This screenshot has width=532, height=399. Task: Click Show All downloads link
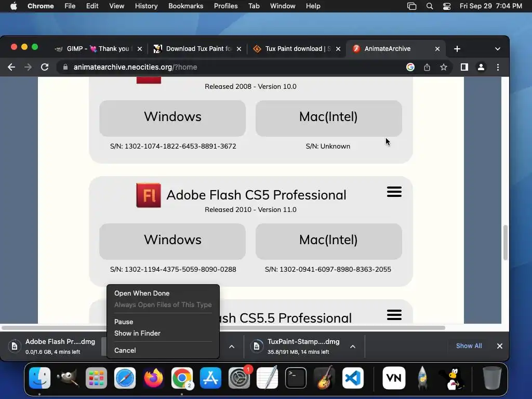pos(469,345)
